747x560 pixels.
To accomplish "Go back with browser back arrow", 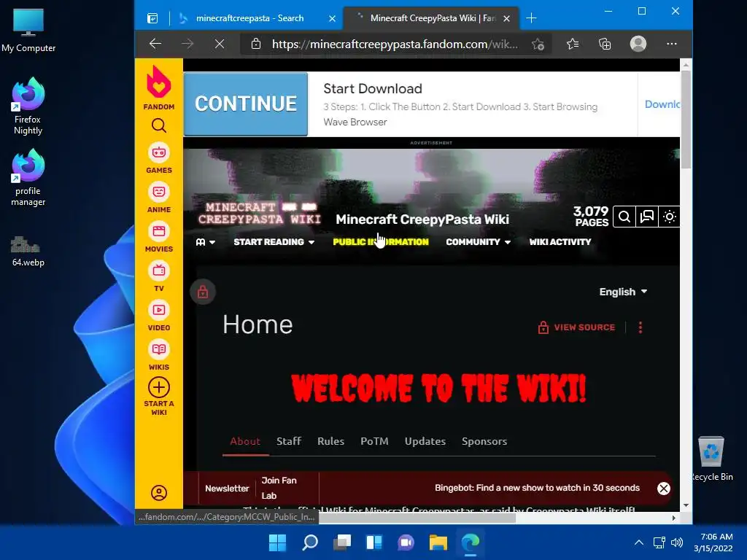I will pyautogui.click(x=155, y=44).
